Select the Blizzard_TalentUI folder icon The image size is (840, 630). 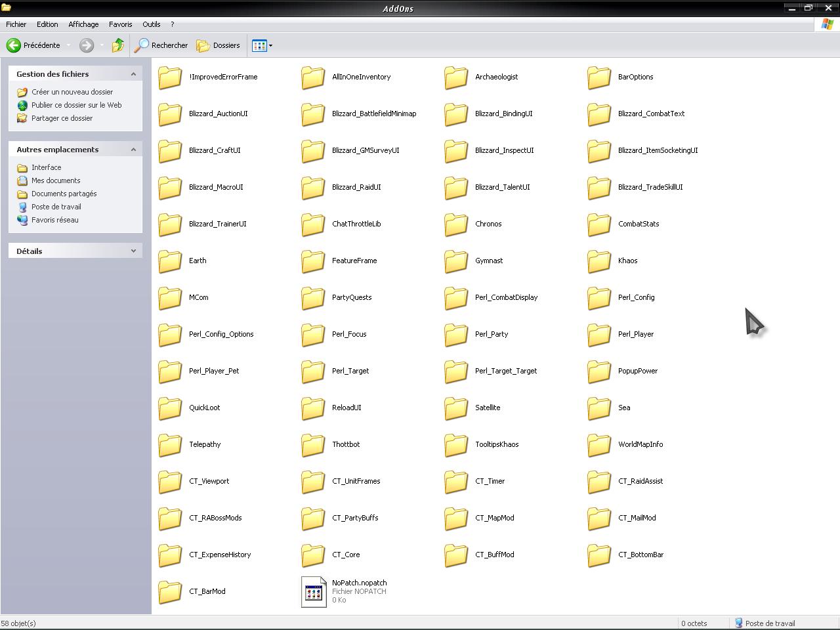(456, 187)
